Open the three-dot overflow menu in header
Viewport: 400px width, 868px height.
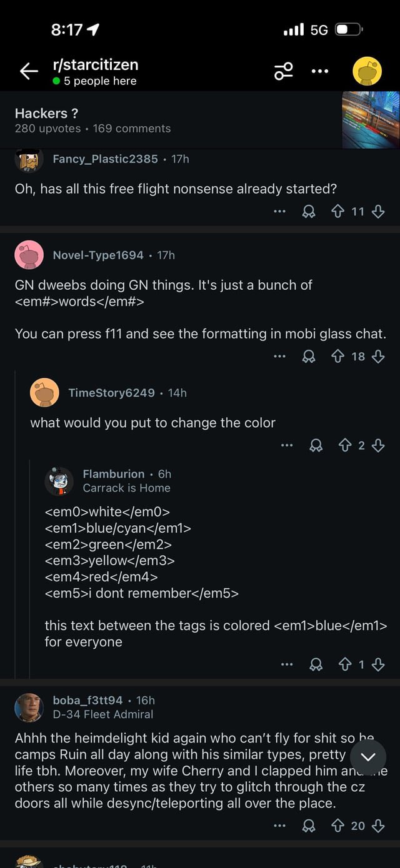click(x=319, y=72)
